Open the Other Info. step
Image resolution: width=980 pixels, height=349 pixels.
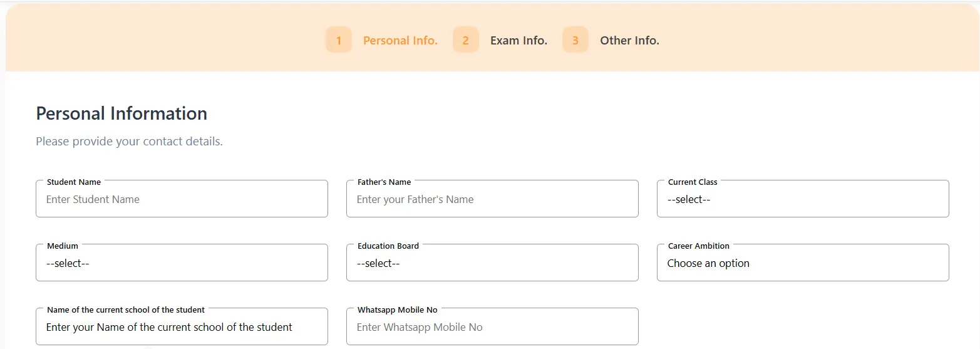[629, 41]
